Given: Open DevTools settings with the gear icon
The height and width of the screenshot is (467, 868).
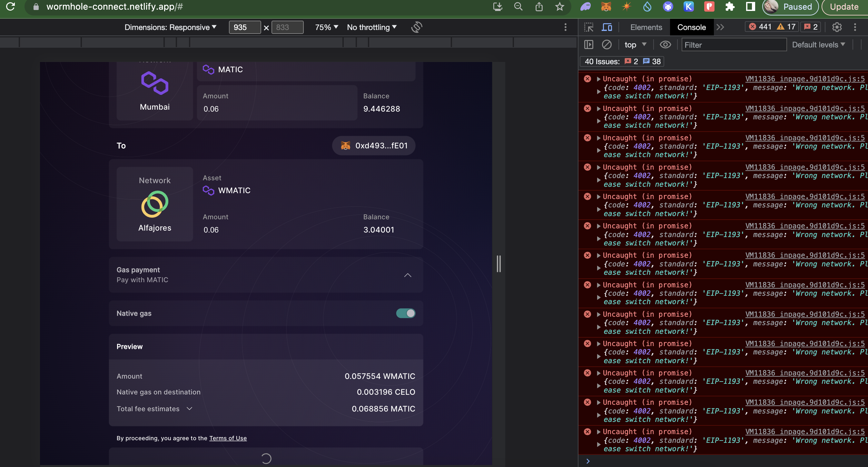Looking at the screenshot, I should pyautogui.click(x=837, y=27).
